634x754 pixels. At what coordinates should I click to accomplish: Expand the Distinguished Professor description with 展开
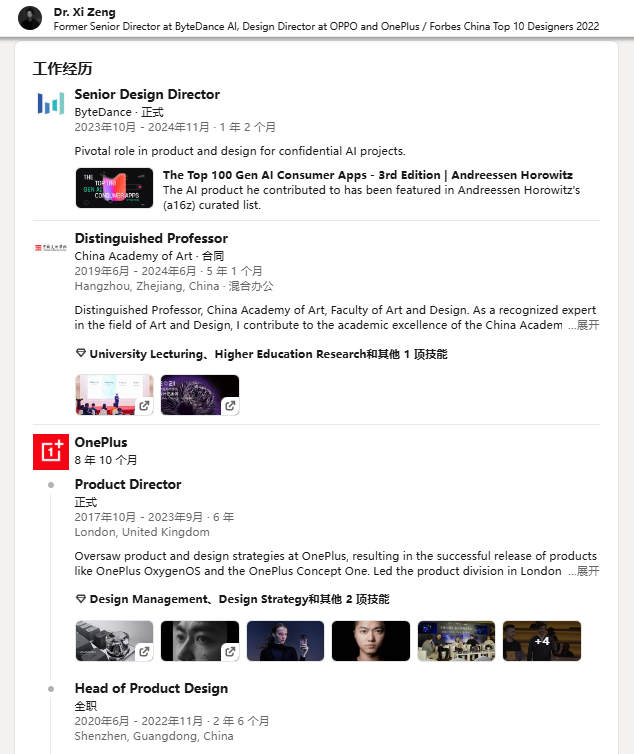click(x=583, y=325)
